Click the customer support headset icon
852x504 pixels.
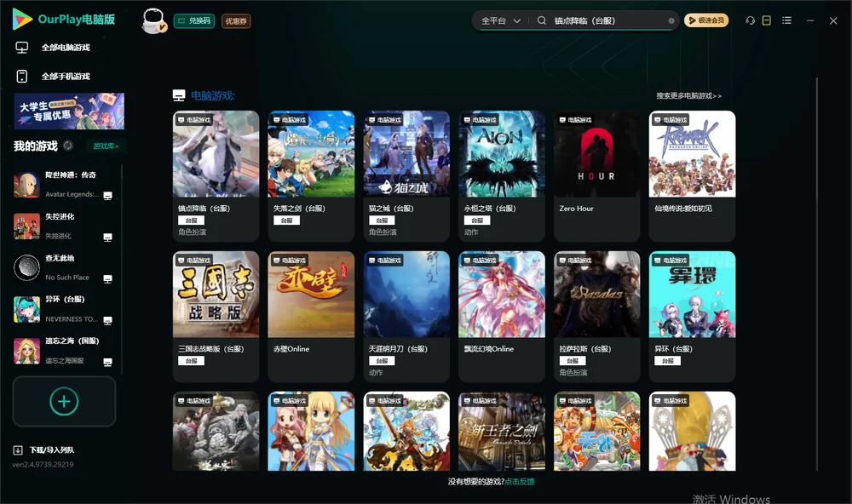tap(750, 20)
